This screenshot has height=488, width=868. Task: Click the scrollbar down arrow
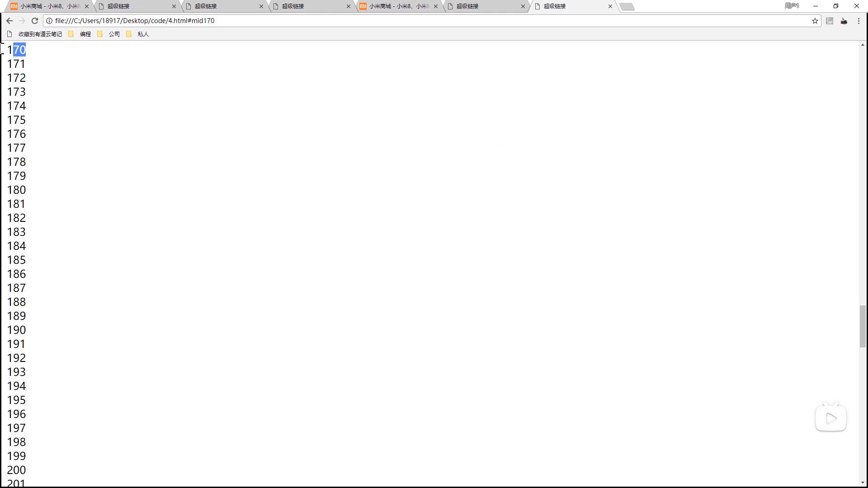(x=863, y=483)
